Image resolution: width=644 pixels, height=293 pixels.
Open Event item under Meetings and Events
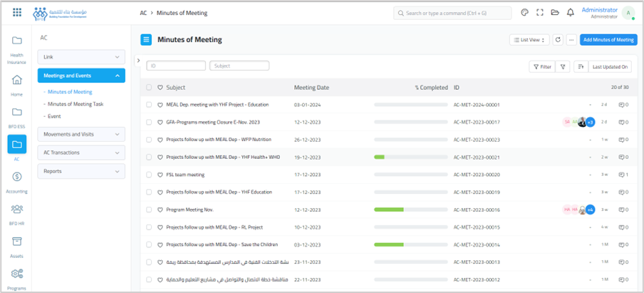pos(54,115)
